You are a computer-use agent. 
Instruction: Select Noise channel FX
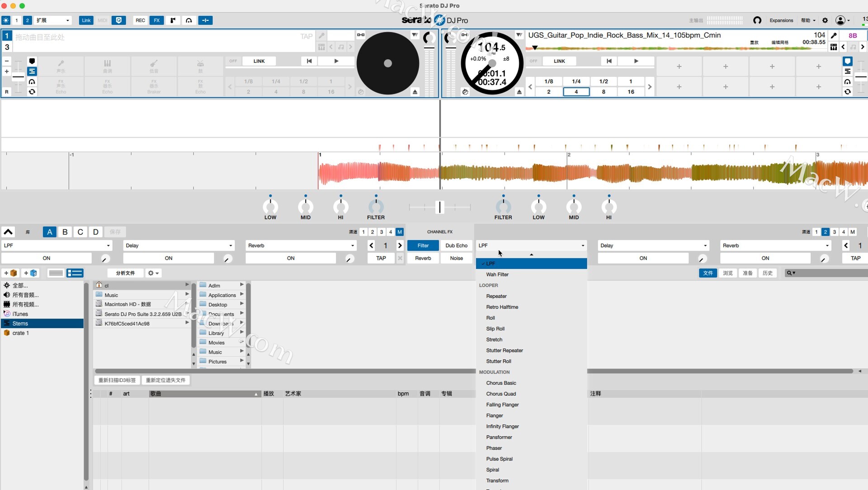[x=456, y=258]
